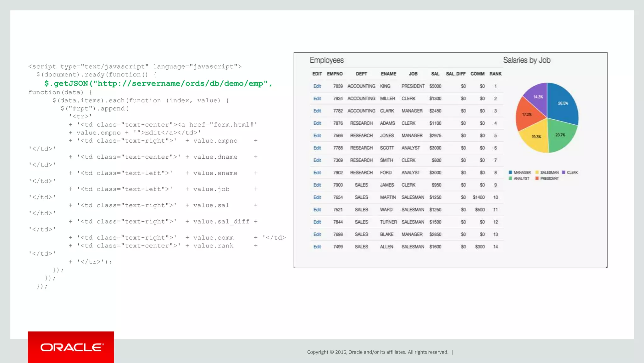Select the green ANALYST legend swatch
This screenshot has width=644, height=363.
coord(510,179)
